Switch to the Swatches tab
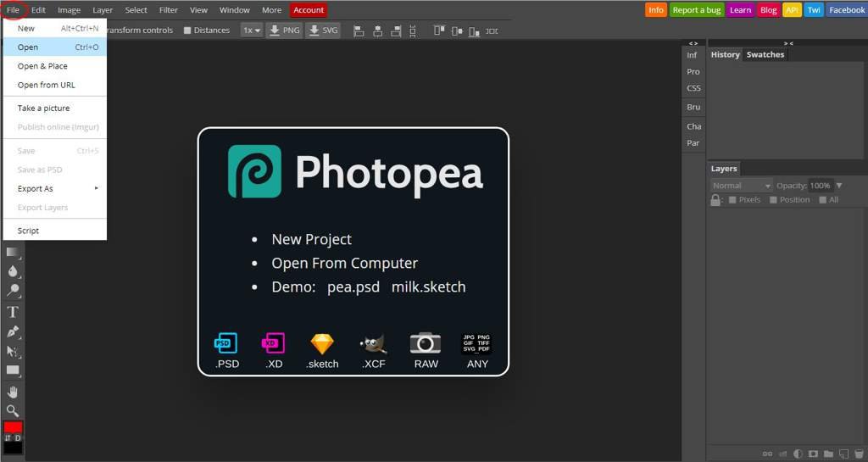Image resolution: width=868 pixels, height=462 pixels. pos(765,54)
